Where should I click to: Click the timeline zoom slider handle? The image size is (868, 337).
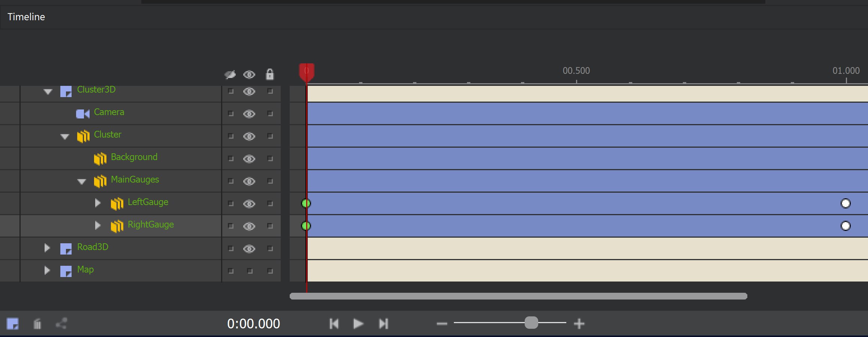pyautogui.click(x=531, y=322)
